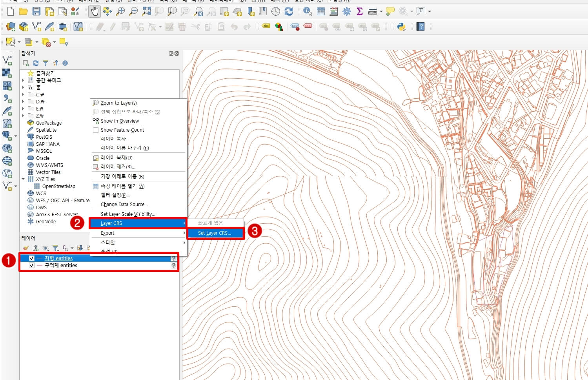Click the Temporal Controller clock icon
Viewport: 588px width, 380px height.
click(276, 11)
